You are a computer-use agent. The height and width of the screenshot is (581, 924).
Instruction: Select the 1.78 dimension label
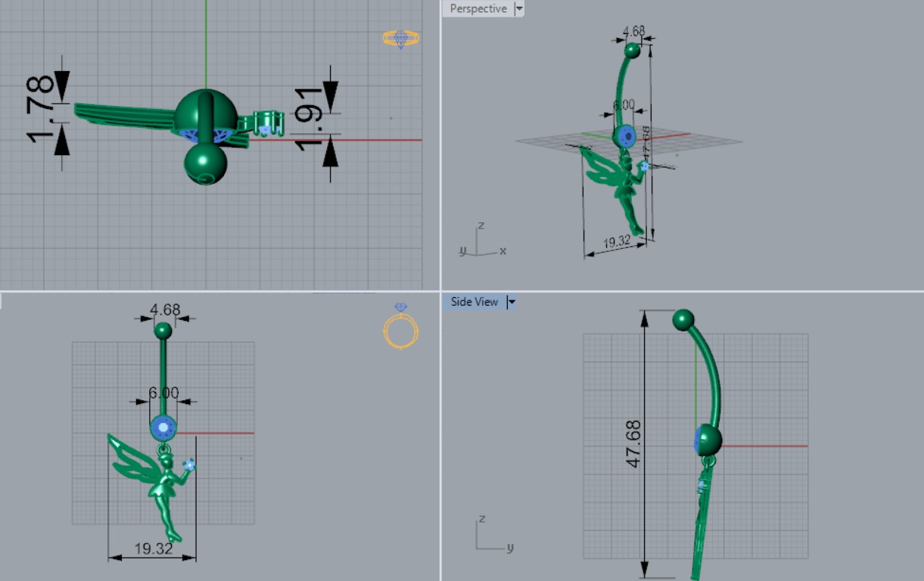42,109
